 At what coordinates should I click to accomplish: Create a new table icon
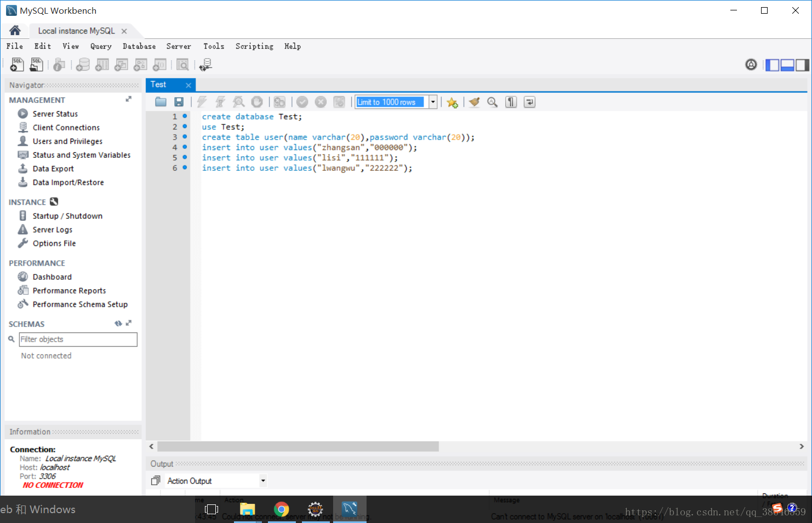(102, 65)
